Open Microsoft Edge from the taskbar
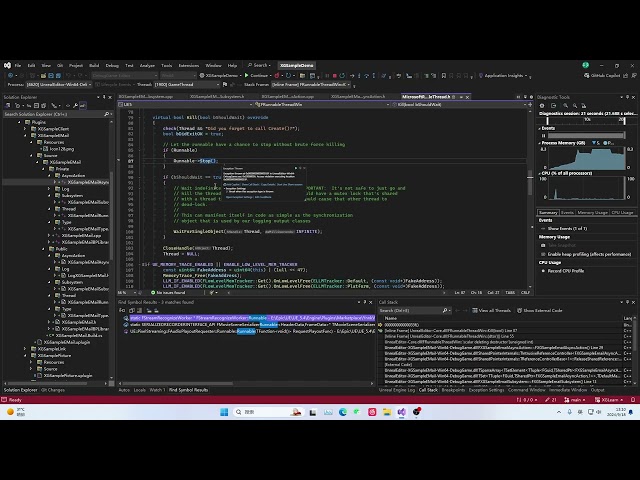Screen dimensions: 640x480 (342, 412)
